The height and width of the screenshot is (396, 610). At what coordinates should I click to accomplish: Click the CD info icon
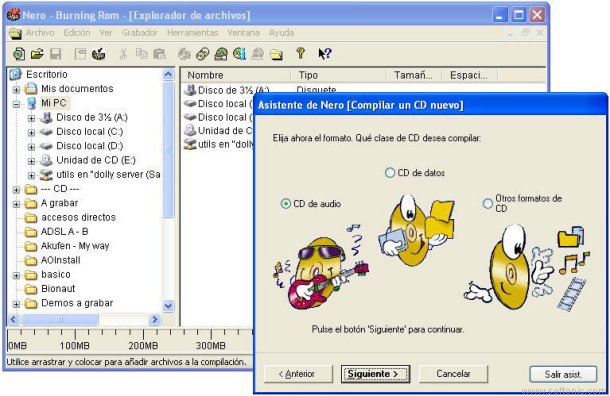[x=239, y=54]
